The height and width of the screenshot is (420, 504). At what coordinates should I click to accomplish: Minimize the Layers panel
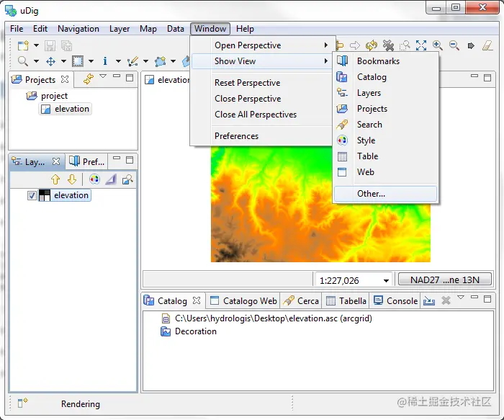click(x=117, y=158)
